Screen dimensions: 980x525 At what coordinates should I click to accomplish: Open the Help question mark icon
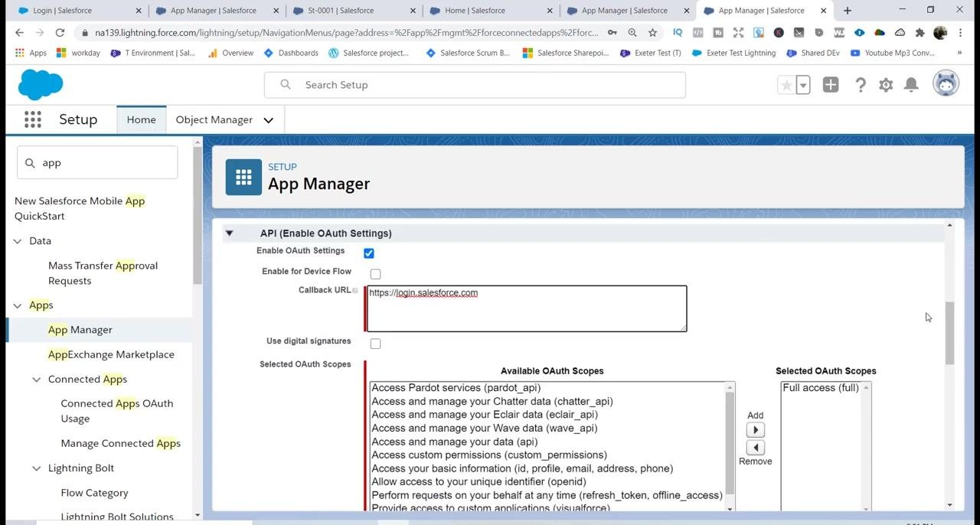pos(861,85)
